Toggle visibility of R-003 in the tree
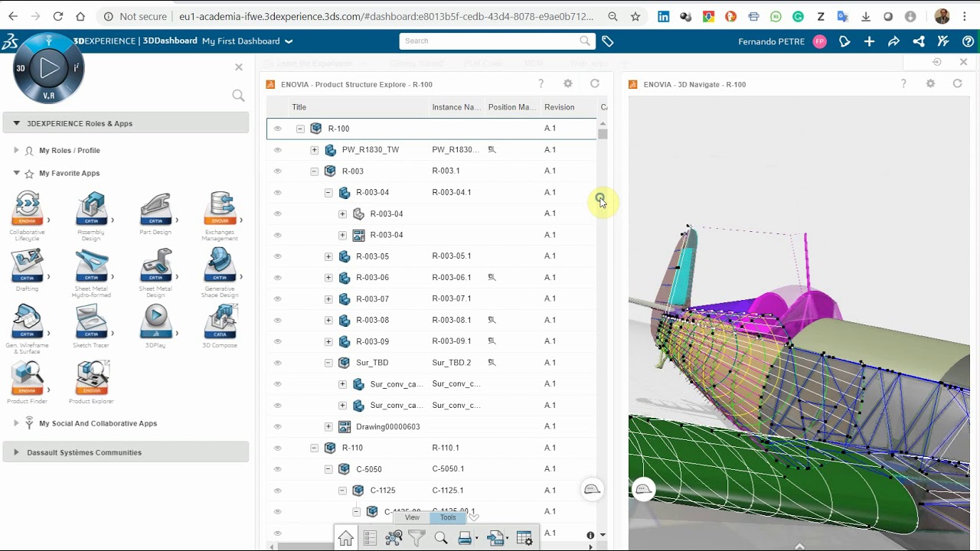 (x=277, y=171)
